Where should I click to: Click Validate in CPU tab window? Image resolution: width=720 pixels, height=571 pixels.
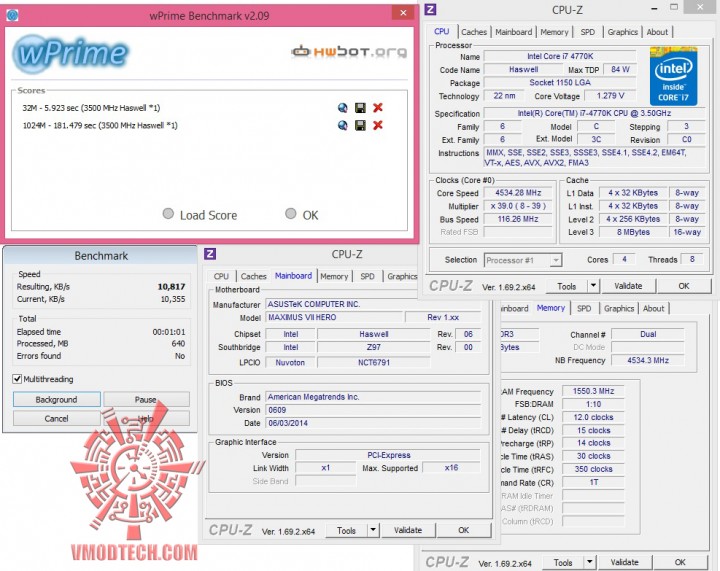coord(628,286)
